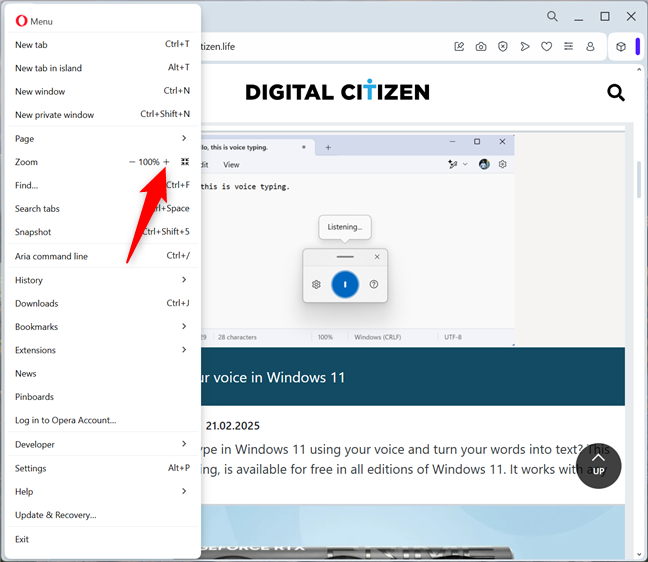
Task: Jump to top with the UP button
Action: coord(598,466)
